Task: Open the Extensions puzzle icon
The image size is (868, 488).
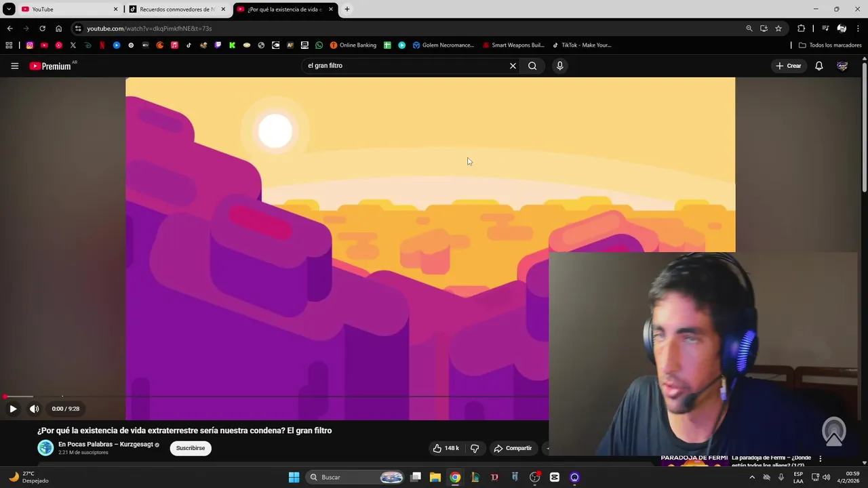Action: tap(801, 28)
